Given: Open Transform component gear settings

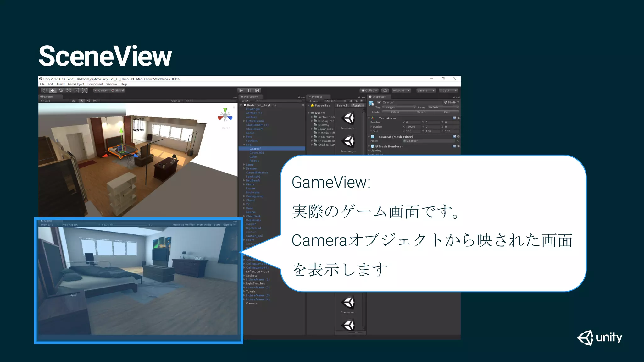Looking at the screenshot, I should click(458, 118).
